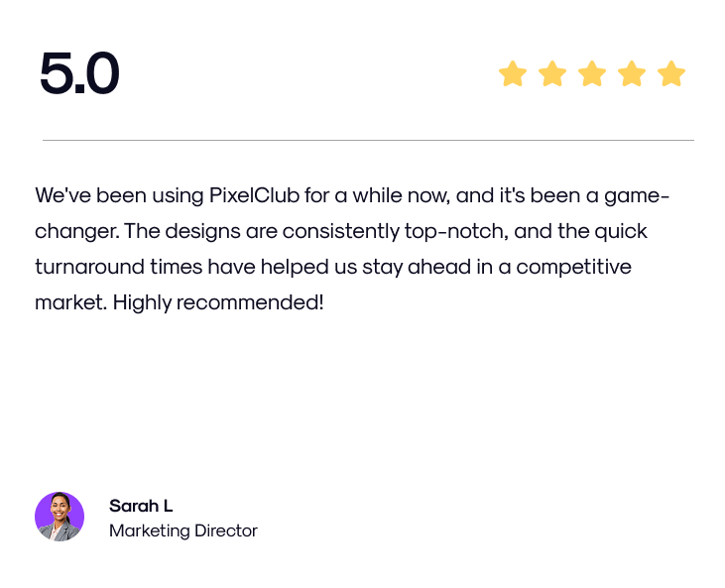Click the 5.0 rating score
Screen dimensions: 725x588
pos(79,74)
